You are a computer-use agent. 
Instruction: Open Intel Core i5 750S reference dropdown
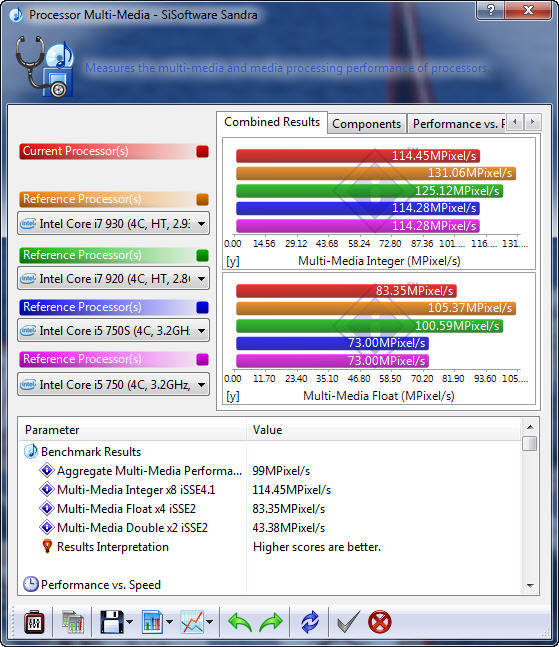click(x=113, y=331)
